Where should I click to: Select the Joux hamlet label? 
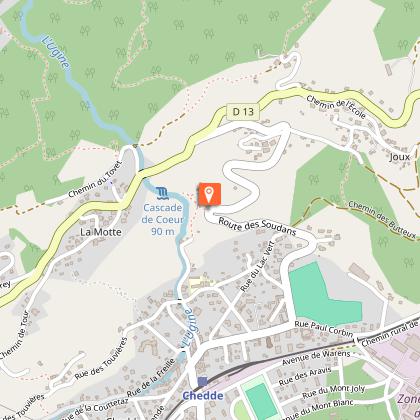(399, 157)
